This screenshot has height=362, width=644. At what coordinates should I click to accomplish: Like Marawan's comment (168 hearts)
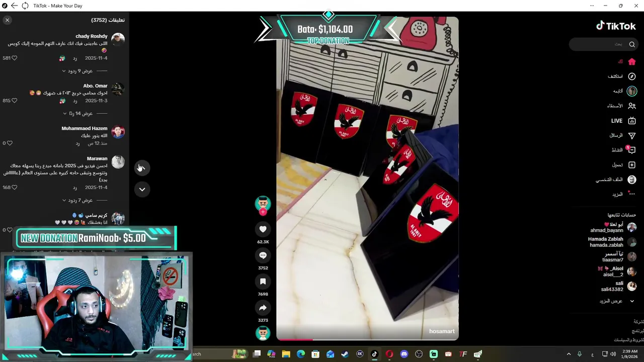(14, 188)
